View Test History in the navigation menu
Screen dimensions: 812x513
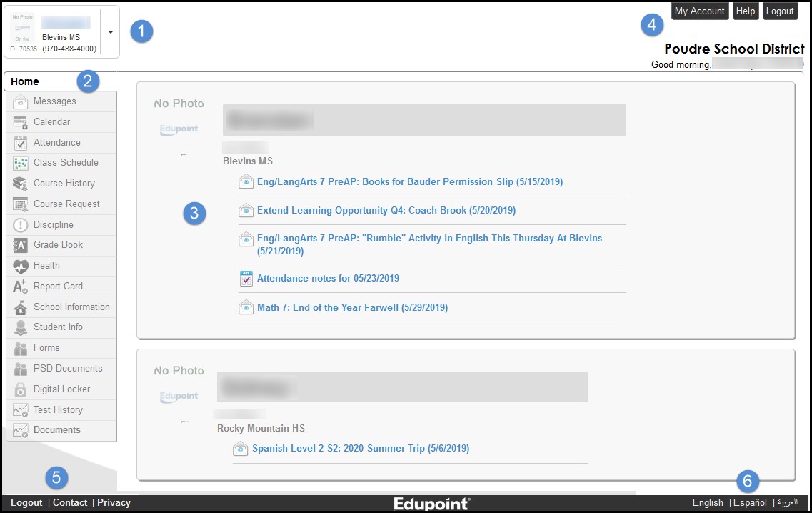61,410
